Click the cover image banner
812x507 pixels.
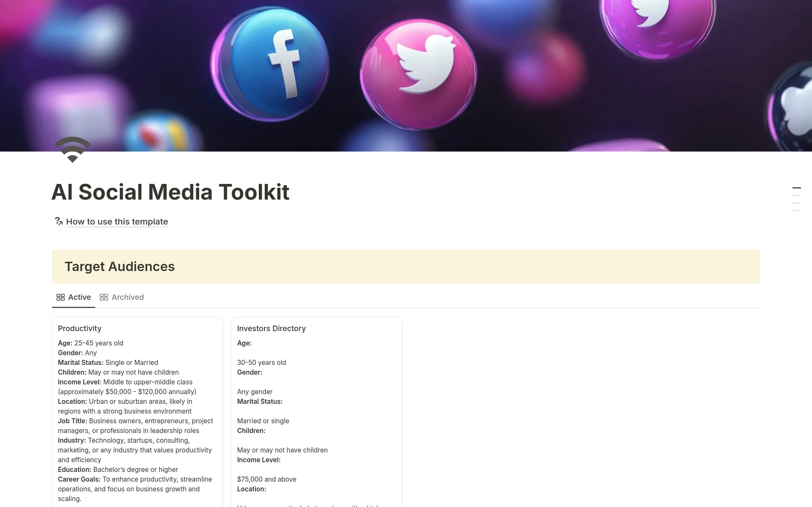click(406, 76)
